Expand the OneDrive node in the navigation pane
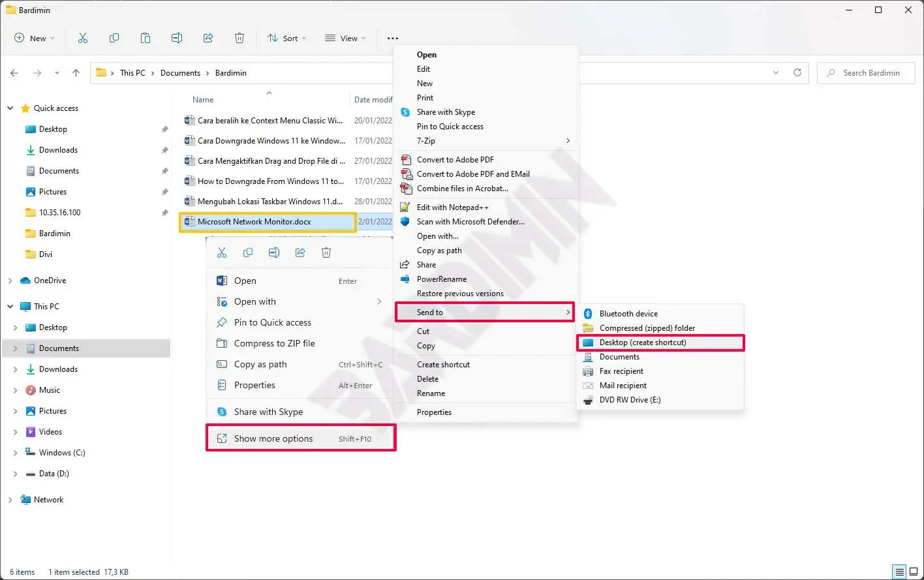Image resolution: width=924 pixels, height=580 pixels. coord(10,281)
